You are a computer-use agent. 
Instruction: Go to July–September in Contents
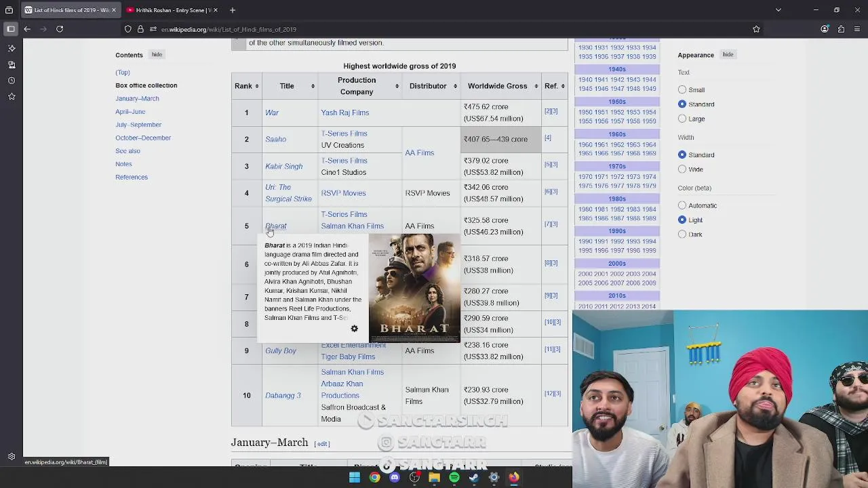click(138, 125)
